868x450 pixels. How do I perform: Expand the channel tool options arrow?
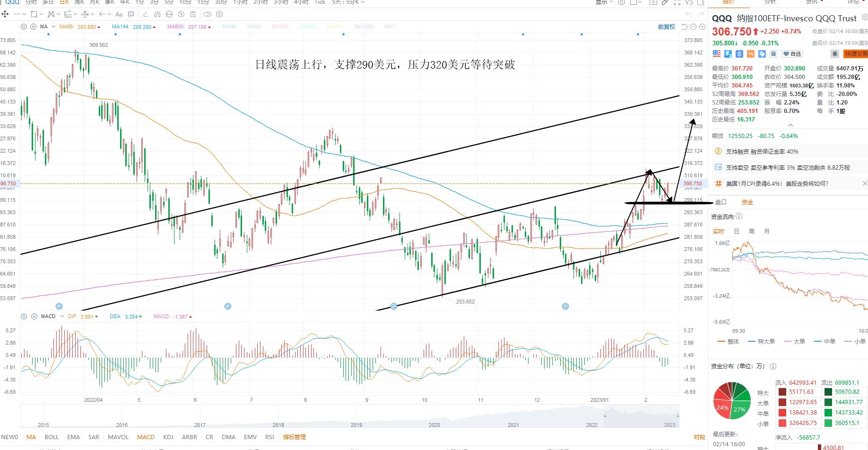[x=75, y=14]
